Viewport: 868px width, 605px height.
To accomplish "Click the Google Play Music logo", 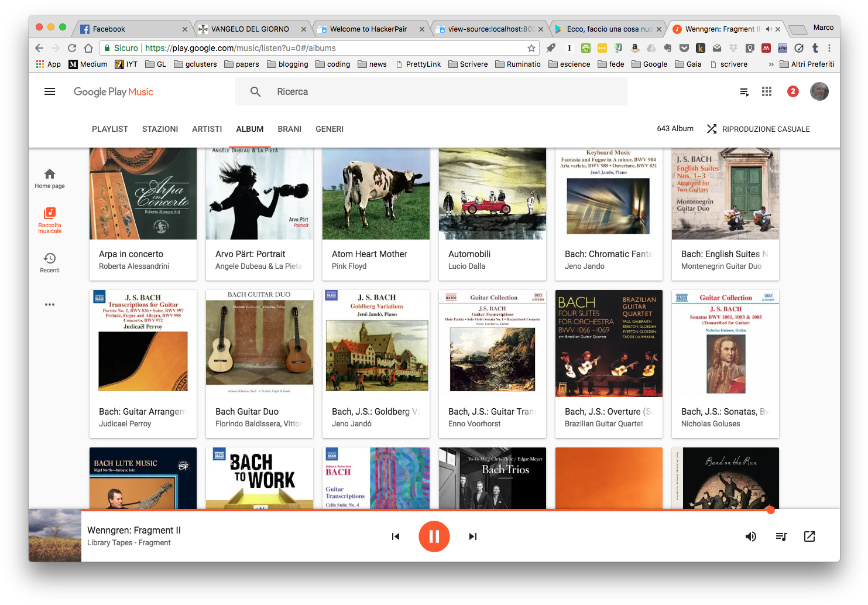I will 114,92.
